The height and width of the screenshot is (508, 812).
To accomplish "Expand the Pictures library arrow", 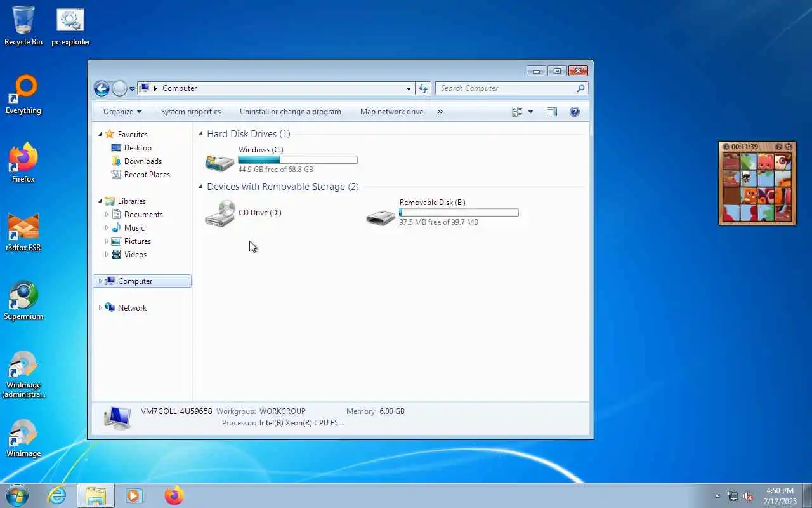I will [107, 241].
